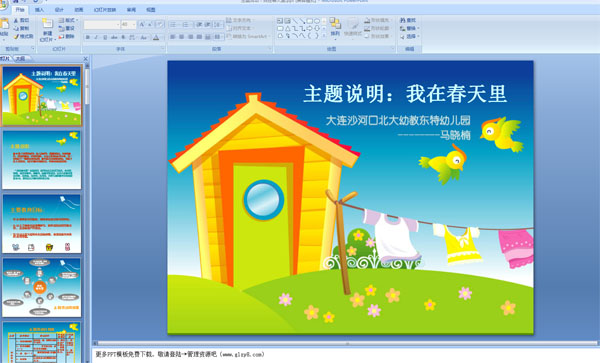Pick the triangle shape in the shapes gallery

click(x=287, y=28)
